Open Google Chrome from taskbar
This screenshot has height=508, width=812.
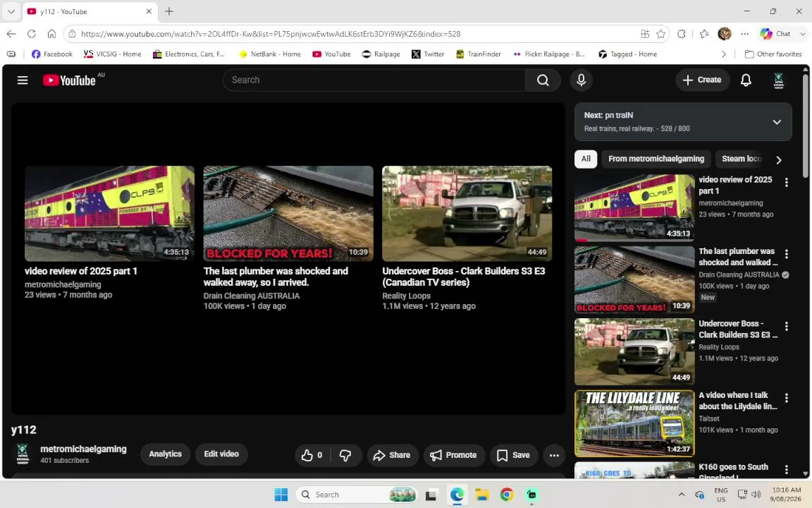point(507,495)
